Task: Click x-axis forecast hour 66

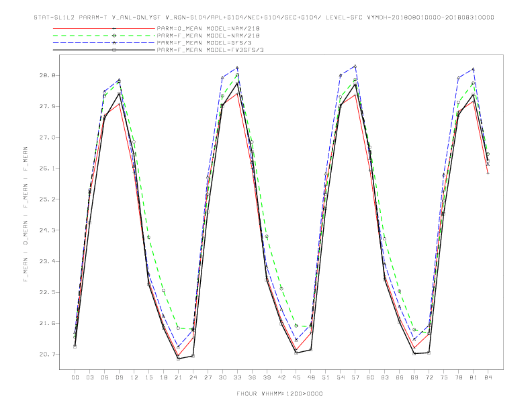Action: pos(400,377)
